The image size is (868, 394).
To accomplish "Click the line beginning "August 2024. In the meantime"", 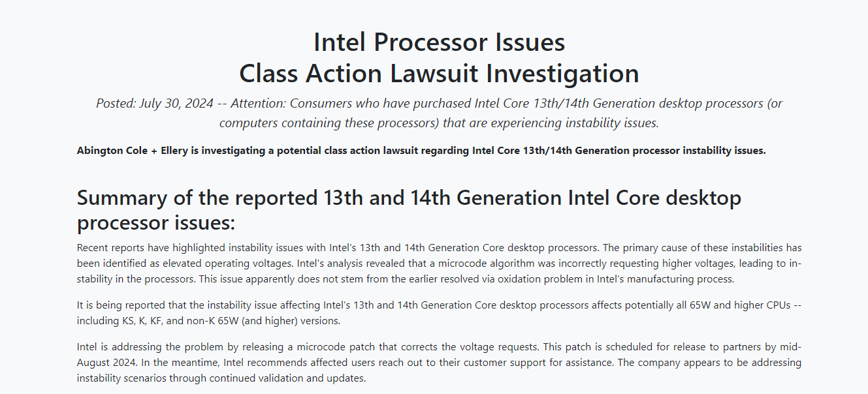I will tap(439, 363).
